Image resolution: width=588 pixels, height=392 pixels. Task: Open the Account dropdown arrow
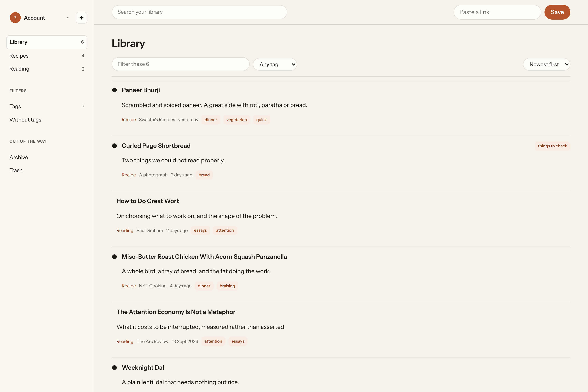[68, 18]
